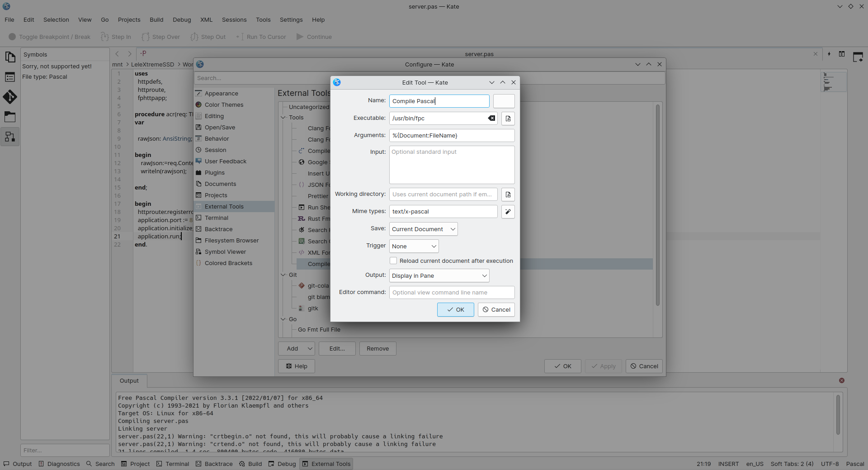Open the mime types editor icon
Image resolution: width=868 pixels, height=470 pixels.
pos(508,212)
